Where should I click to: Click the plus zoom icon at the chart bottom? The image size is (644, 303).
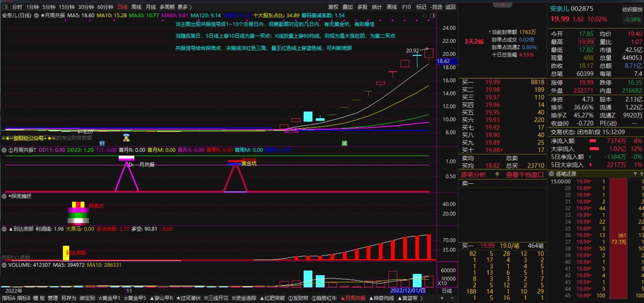point(442,298)
